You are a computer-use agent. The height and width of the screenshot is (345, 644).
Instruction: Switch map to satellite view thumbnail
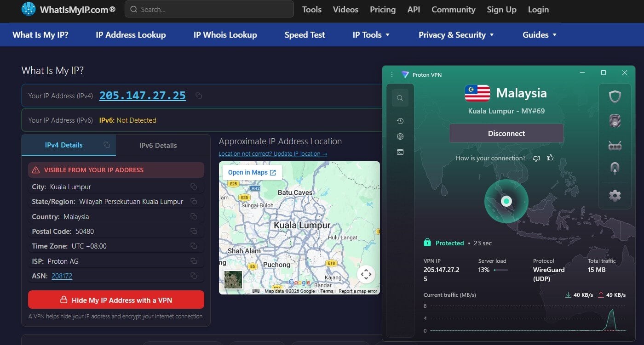(x=233, y=279)
